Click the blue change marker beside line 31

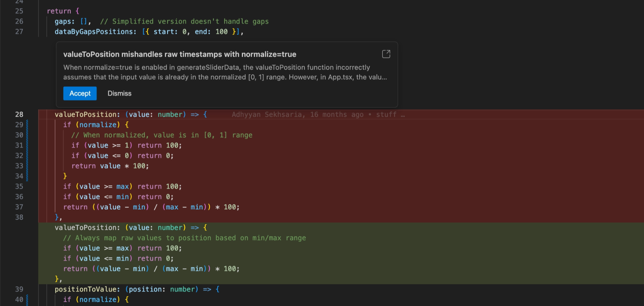pyautogui.click(x=27, y=145)
